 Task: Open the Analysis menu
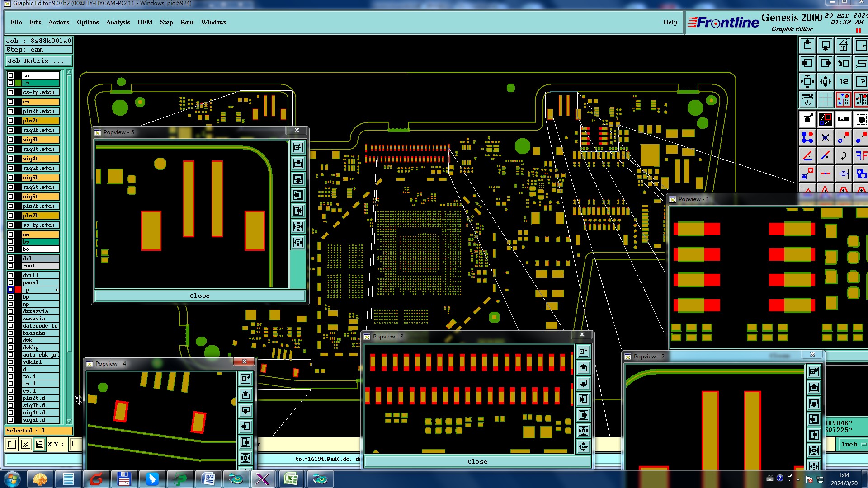[118, 22]
